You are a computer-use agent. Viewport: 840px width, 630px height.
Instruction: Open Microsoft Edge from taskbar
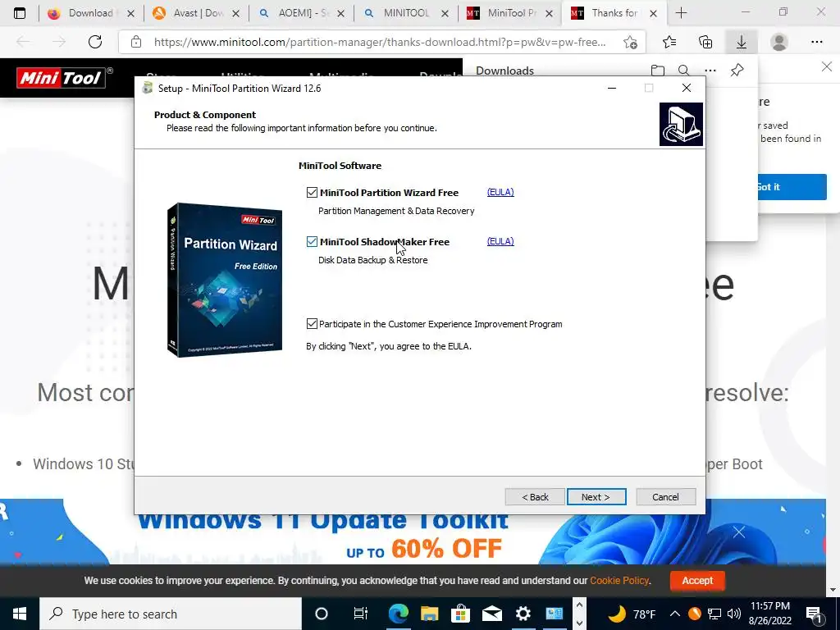click(x=398, y=614)
